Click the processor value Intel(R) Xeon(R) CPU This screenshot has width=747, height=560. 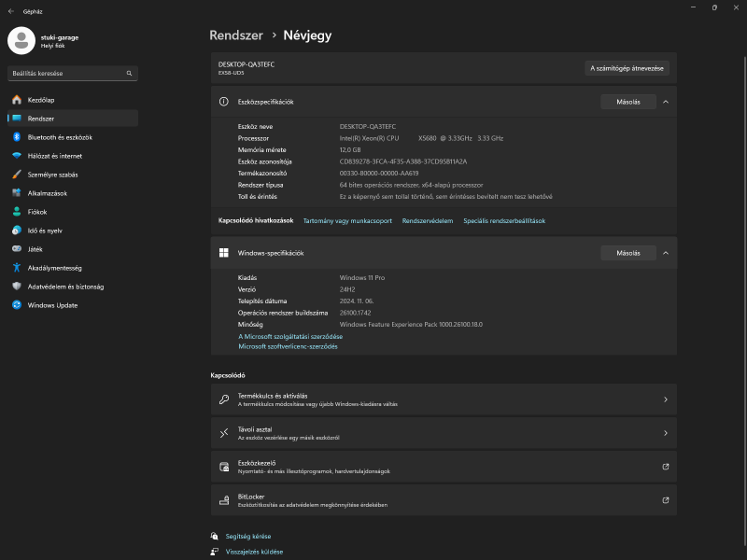422,138
